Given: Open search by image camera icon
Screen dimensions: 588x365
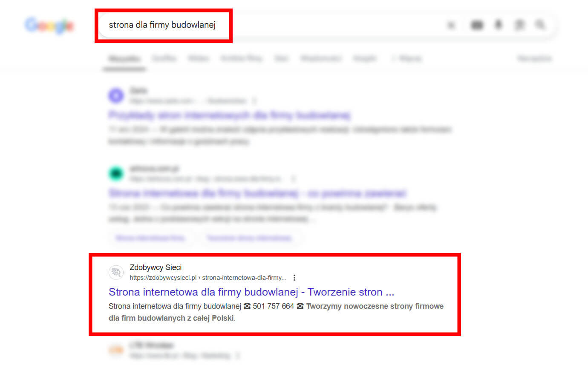Looking at the screenshot, I should click(x=519, y=26).
